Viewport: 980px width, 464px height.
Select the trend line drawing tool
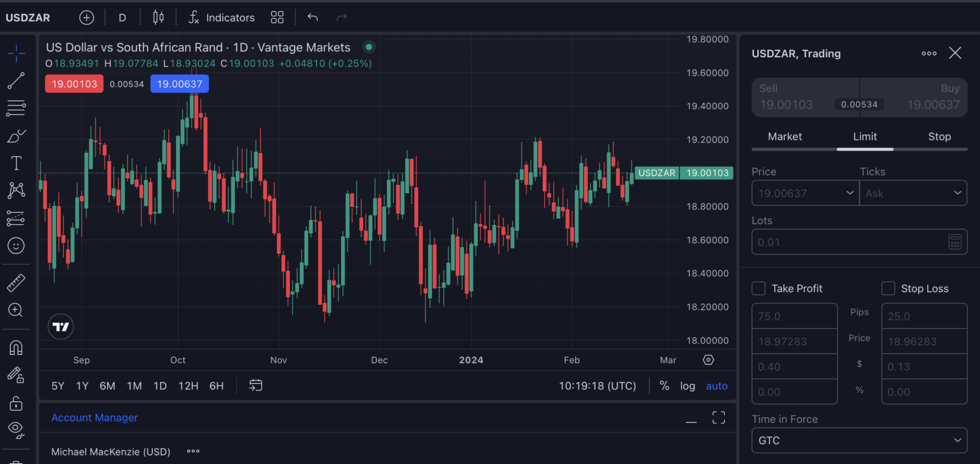pos(16,81)
